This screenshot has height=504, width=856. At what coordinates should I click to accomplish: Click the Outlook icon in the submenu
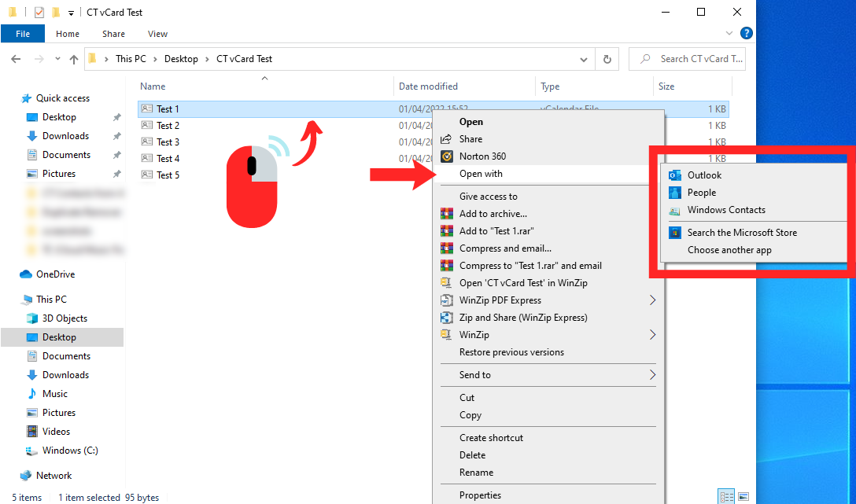675,175
